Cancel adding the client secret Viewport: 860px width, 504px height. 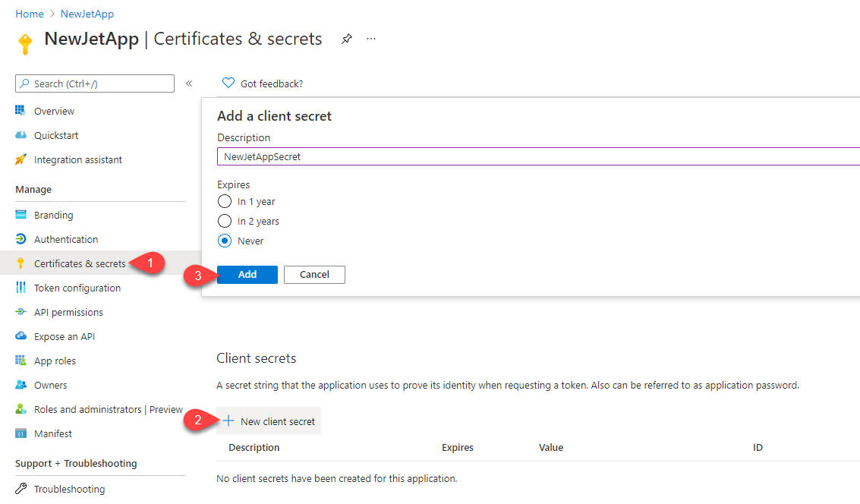click(x=314, y=274)
